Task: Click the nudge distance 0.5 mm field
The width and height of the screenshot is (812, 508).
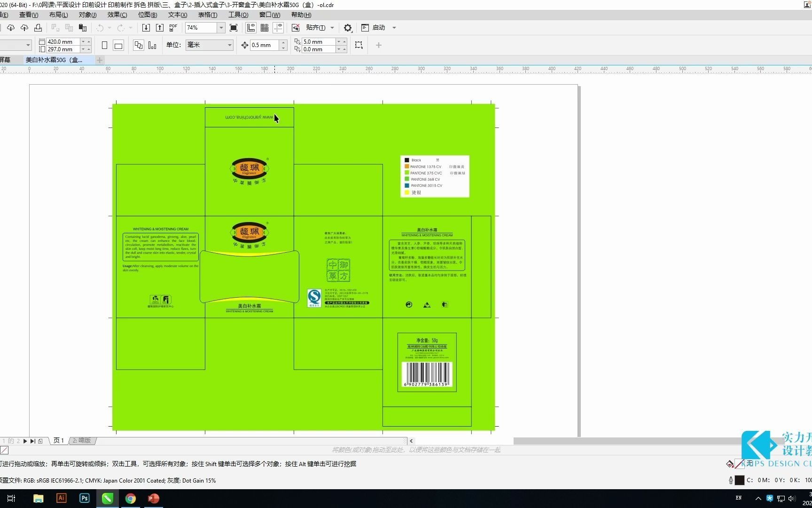Action: coord(265,45)
